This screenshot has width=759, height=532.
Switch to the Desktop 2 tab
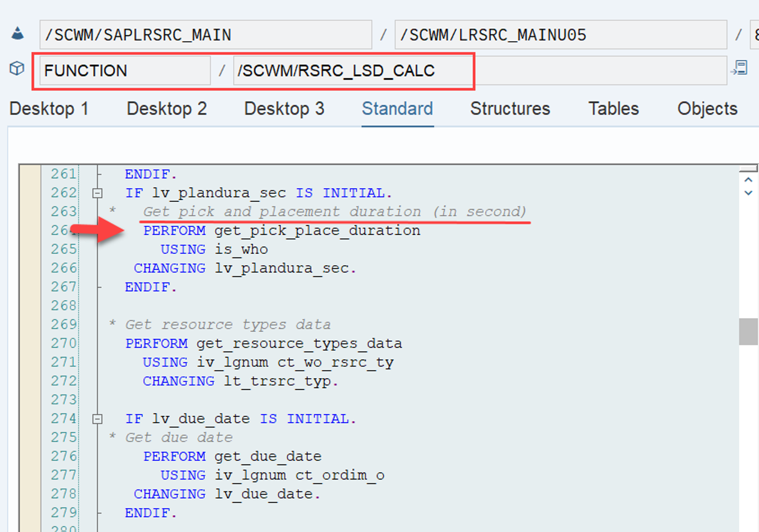point(167,109)
